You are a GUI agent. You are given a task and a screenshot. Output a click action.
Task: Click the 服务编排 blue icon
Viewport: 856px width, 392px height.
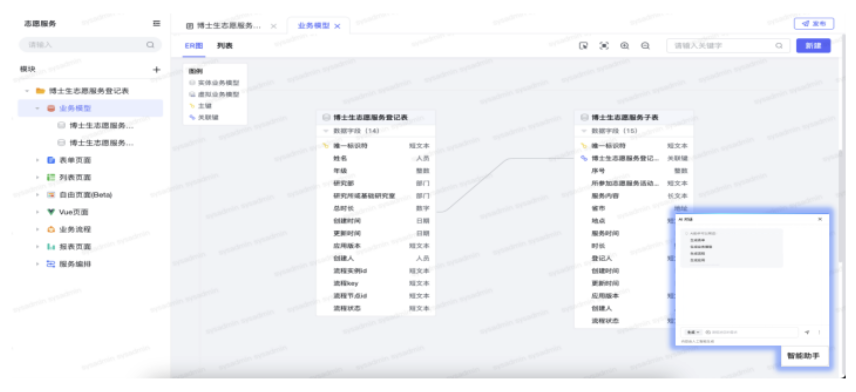click(x=51, y=264)
